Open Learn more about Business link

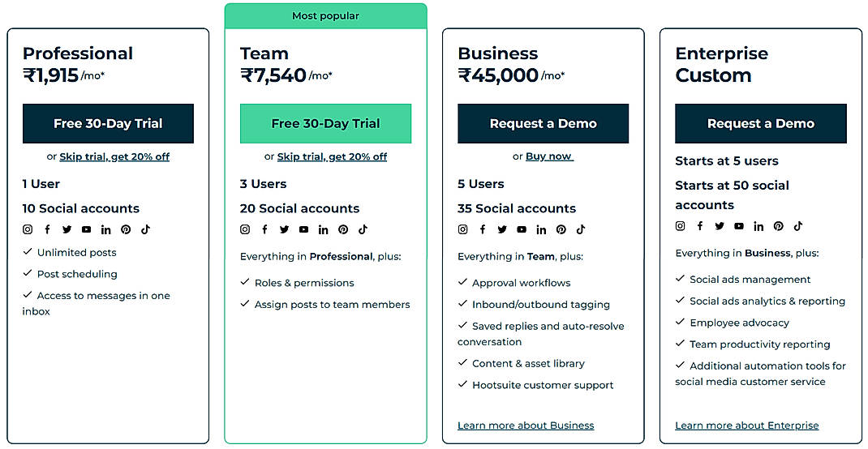[x=526, y=425]
